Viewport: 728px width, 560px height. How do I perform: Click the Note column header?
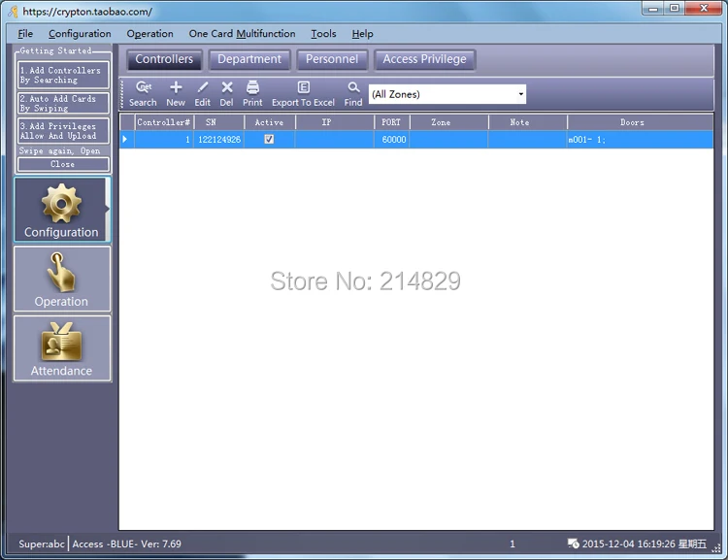pyautogui.click(x=527, y=122)
